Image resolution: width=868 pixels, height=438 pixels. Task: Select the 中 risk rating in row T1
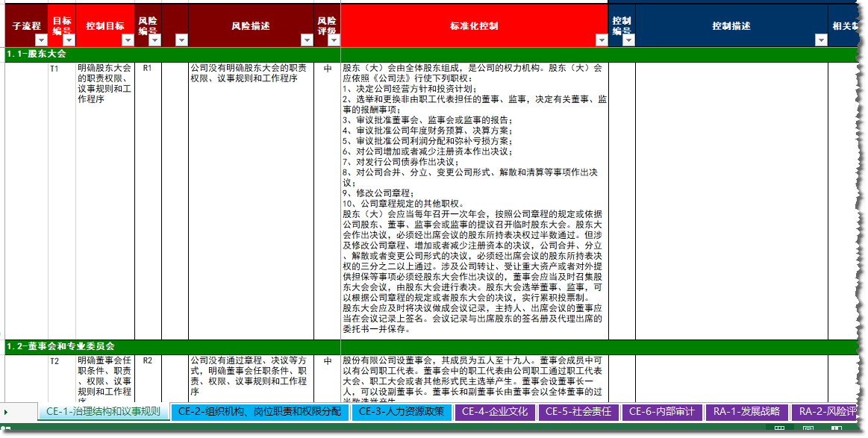[328, 201]
